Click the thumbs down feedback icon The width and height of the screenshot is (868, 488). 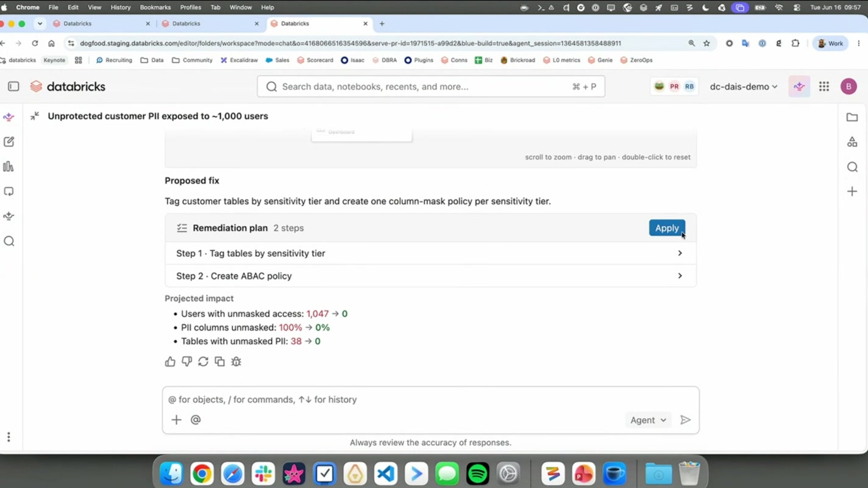(187, 362)
